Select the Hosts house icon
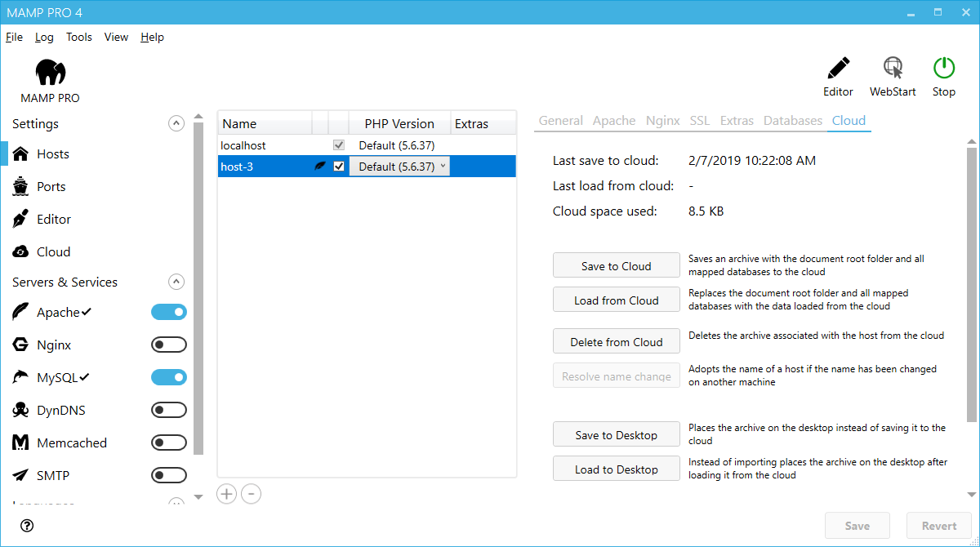Screen dimensions: 980x547 point(21,153)
